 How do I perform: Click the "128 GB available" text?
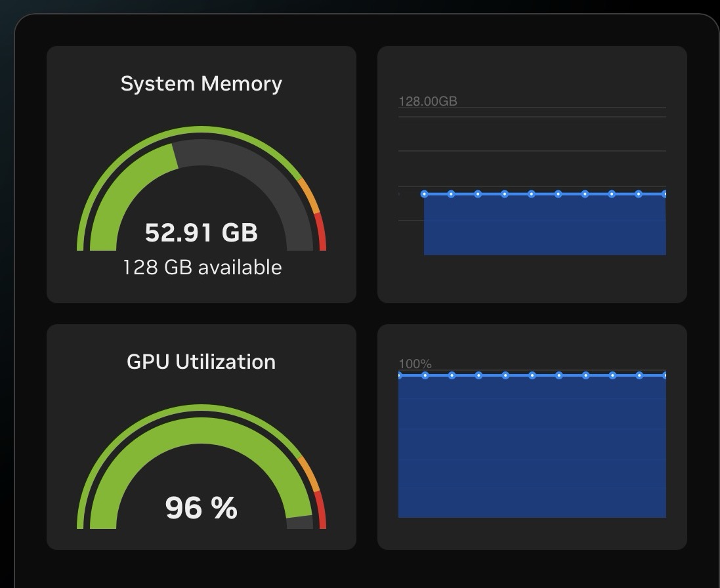[202, 268]
